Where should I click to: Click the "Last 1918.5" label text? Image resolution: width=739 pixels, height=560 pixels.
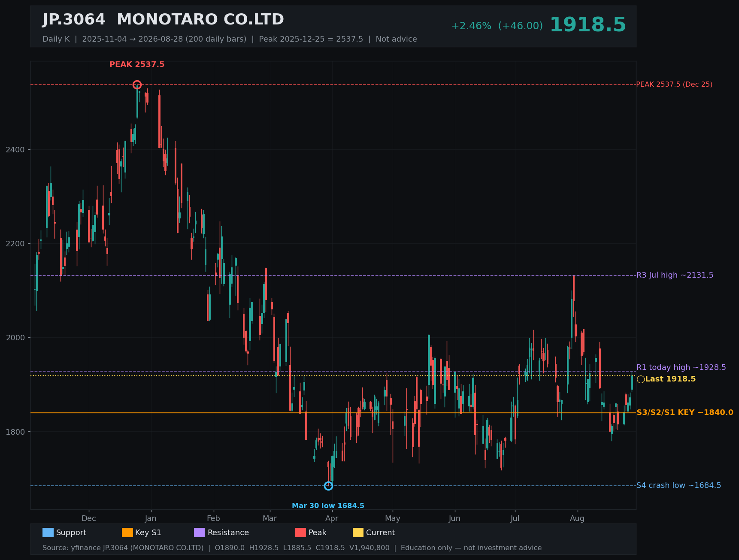click(670, 379)
